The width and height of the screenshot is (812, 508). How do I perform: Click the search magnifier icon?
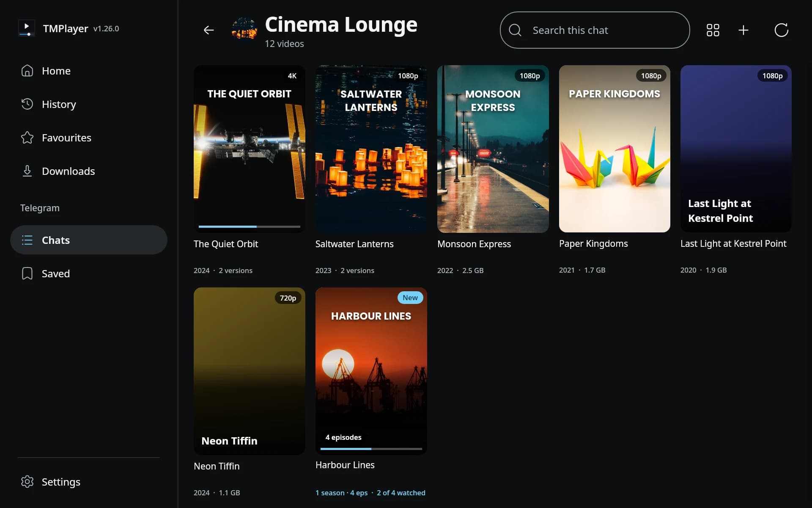(515, 30)
